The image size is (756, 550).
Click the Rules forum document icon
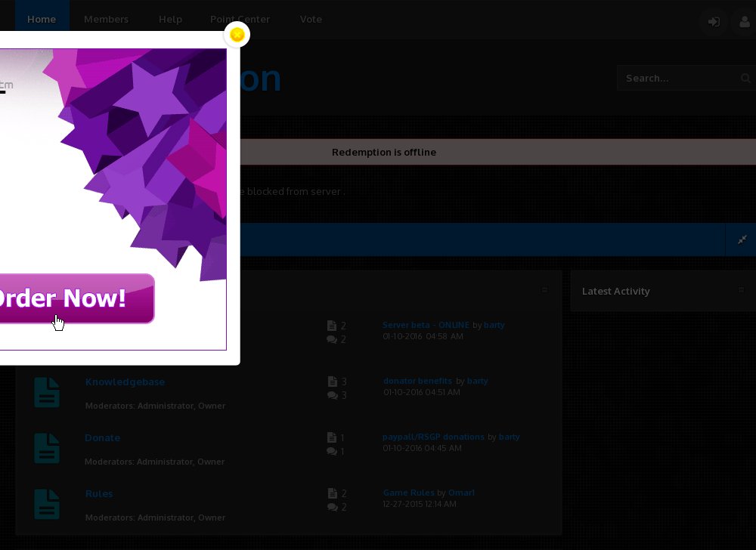coord(47,505)
